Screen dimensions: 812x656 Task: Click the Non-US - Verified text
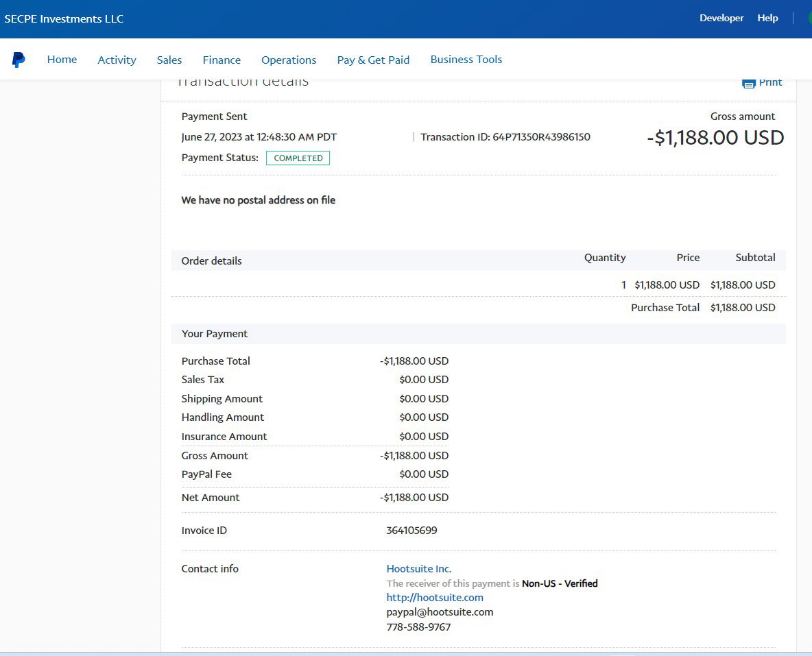(560, 583)
